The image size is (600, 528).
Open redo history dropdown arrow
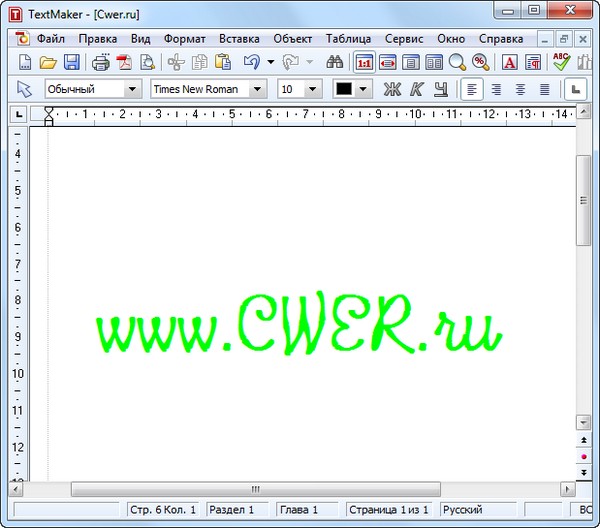coord(310,62)
